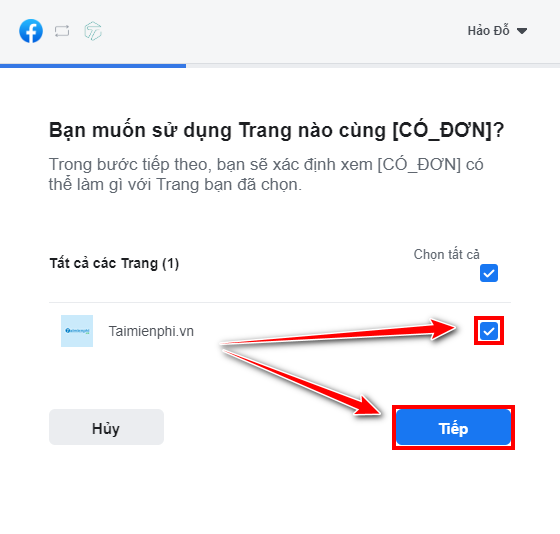This screenshot has width=560, height=534.
Task: Click the grey unfilled progress bar portion
Action: pos(373,66)
